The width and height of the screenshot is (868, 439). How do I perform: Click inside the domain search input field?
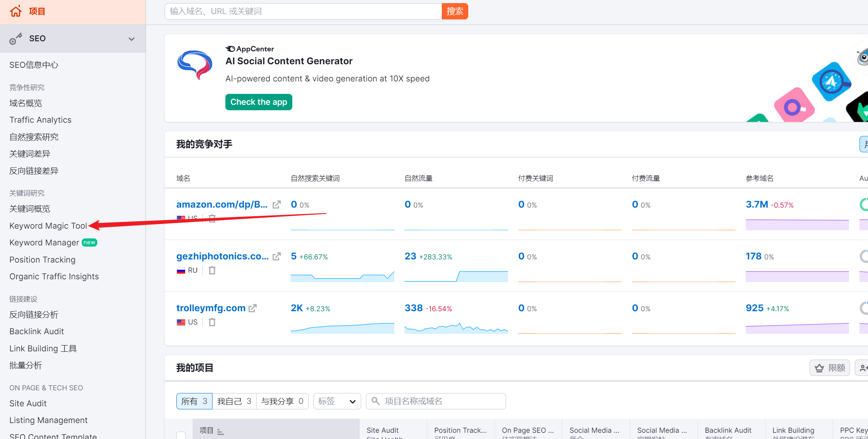click(304, 11)
